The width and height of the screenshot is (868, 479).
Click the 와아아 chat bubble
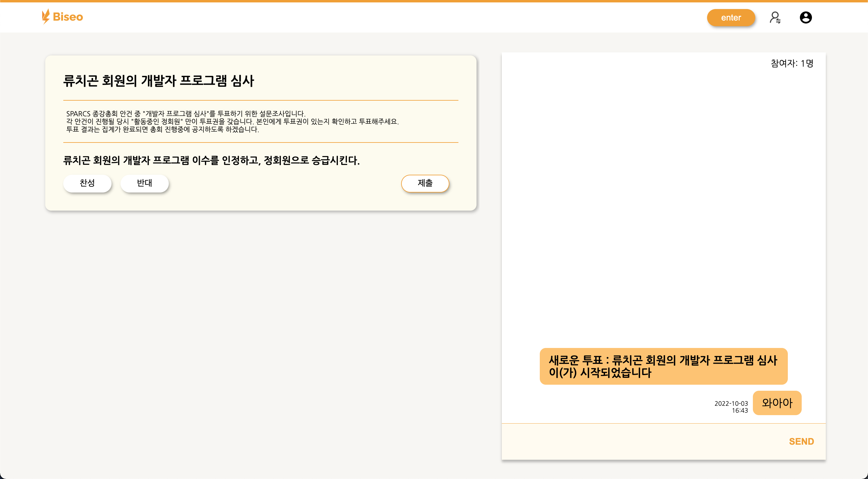click(777, 403)
